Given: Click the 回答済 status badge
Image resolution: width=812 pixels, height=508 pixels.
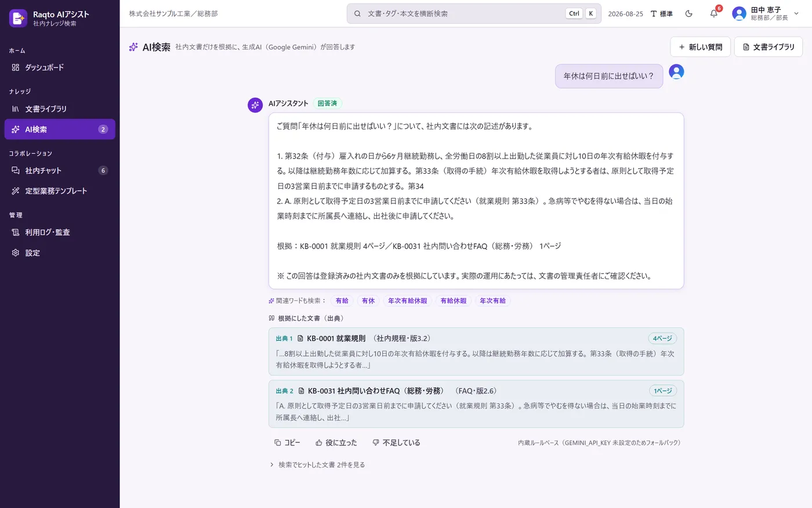Looking at the screenshot, I should click(327, 103).
